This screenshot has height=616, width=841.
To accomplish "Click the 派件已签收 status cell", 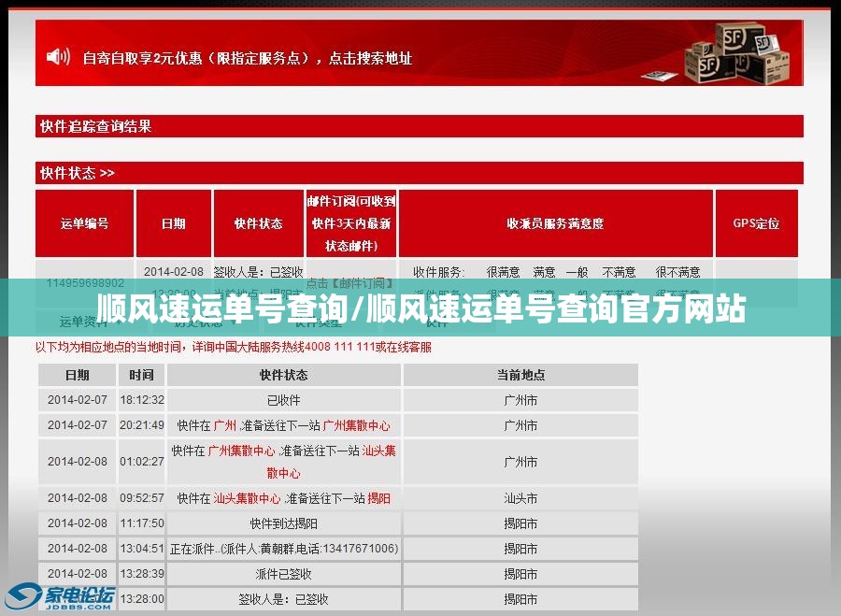I will pyautogui.click(x=284, y=574).
